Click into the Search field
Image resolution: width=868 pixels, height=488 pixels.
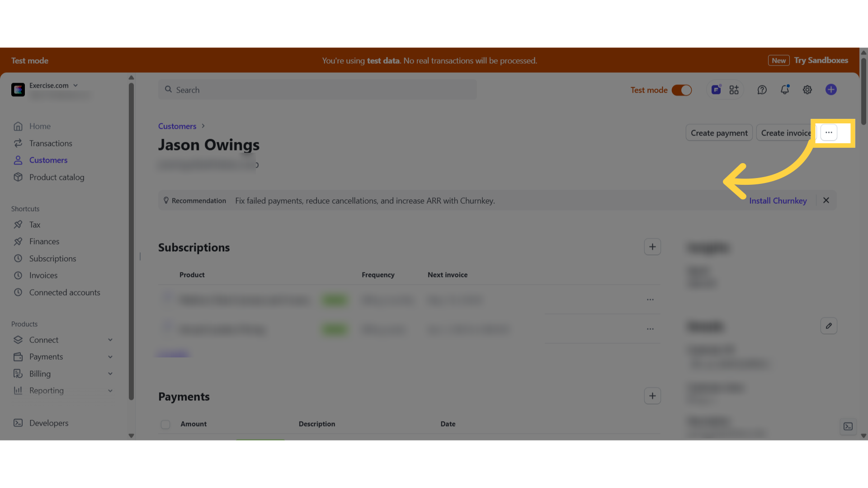pos(317,90)
